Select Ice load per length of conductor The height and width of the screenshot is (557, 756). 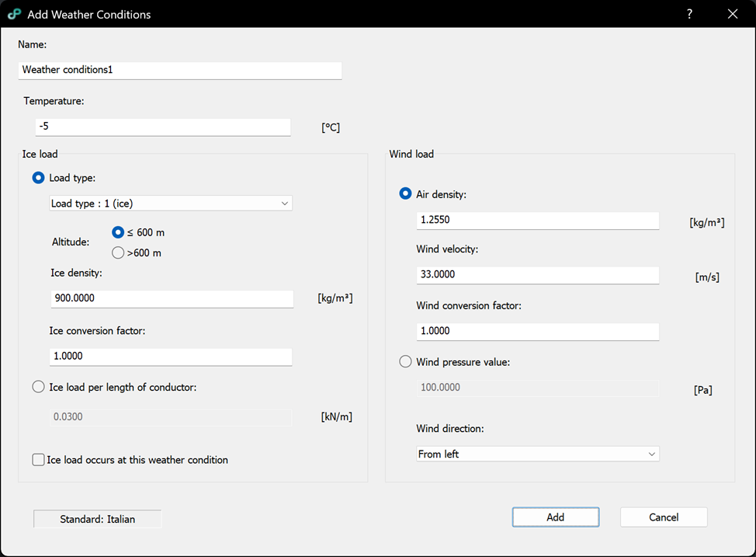(39, 387)
